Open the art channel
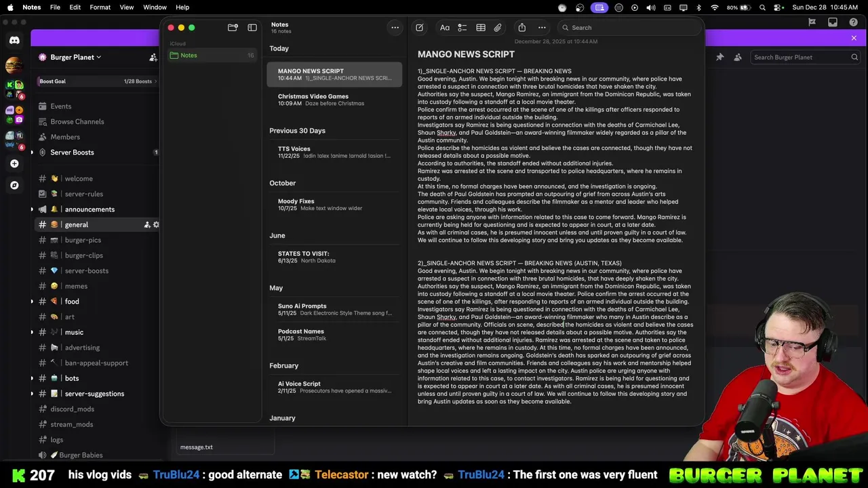 tap(69, 317)
